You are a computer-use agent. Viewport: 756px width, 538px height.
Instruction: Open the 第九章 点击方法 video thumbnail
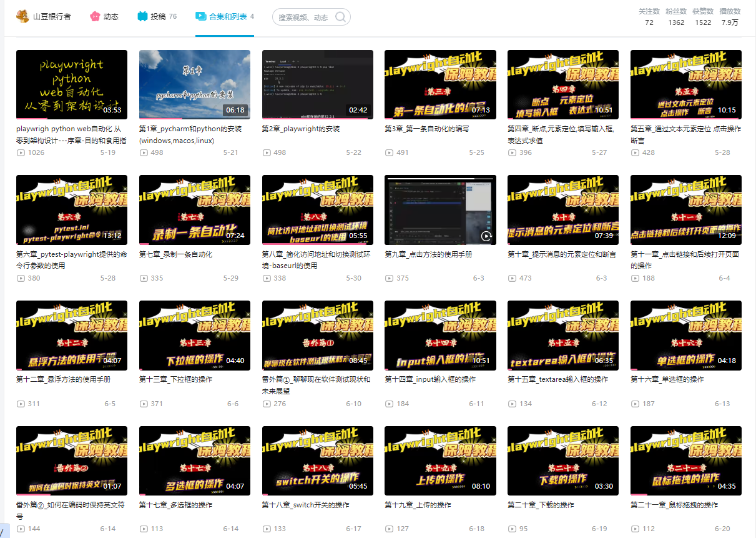click(441, 210)
